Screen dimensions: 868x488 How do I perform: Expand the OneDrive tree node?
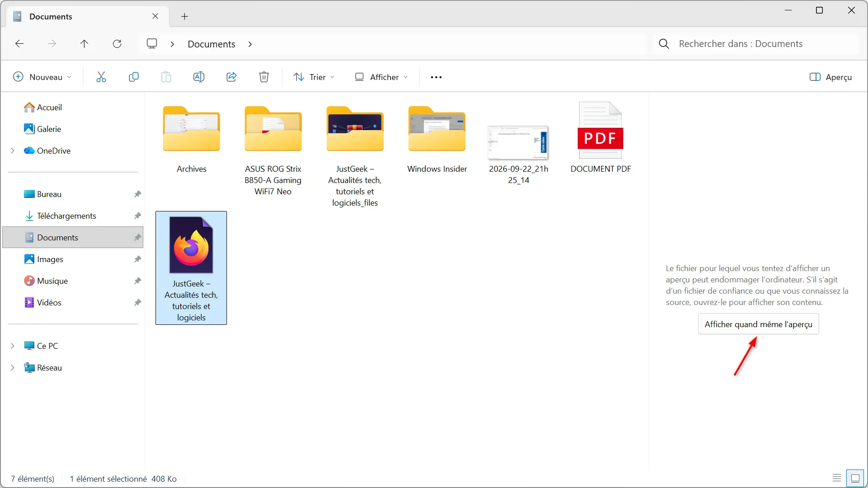tap(13, 150)
